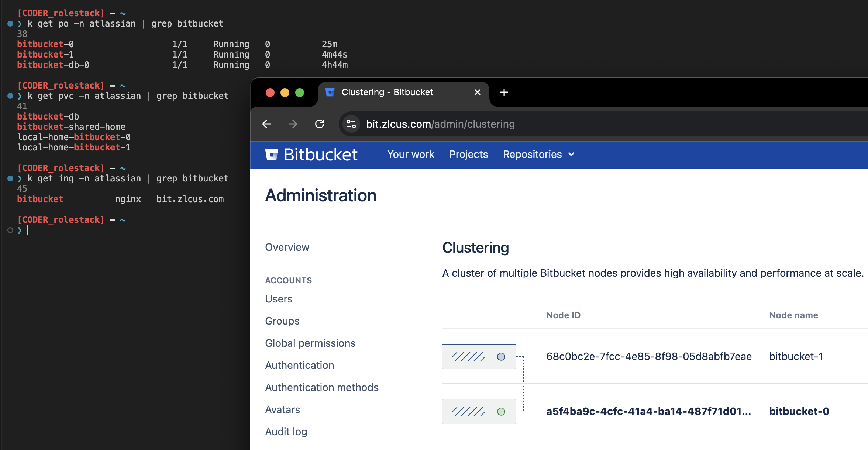
Task: Open Authentication in the sidebar
Action: coord(299,365)
